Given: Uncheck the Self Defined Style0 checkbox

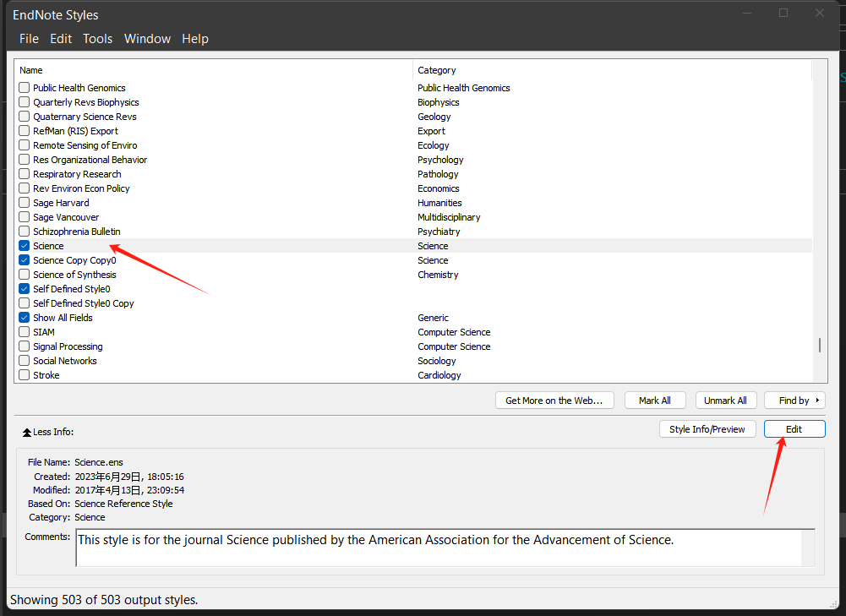Looking at the screenshot, I should tap(25, 289).
